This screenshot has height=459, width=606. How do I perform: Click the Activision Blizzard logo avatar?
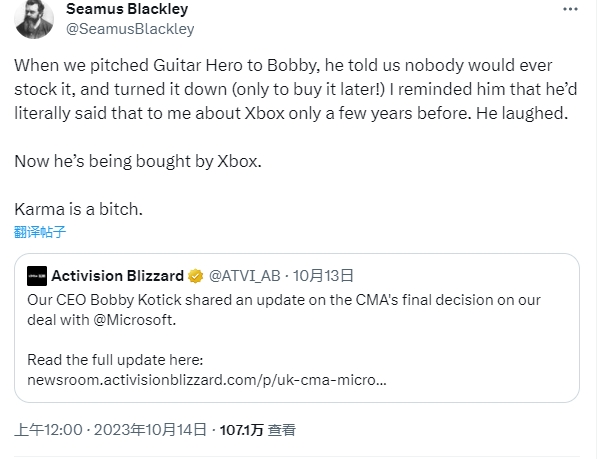[38, 276]
